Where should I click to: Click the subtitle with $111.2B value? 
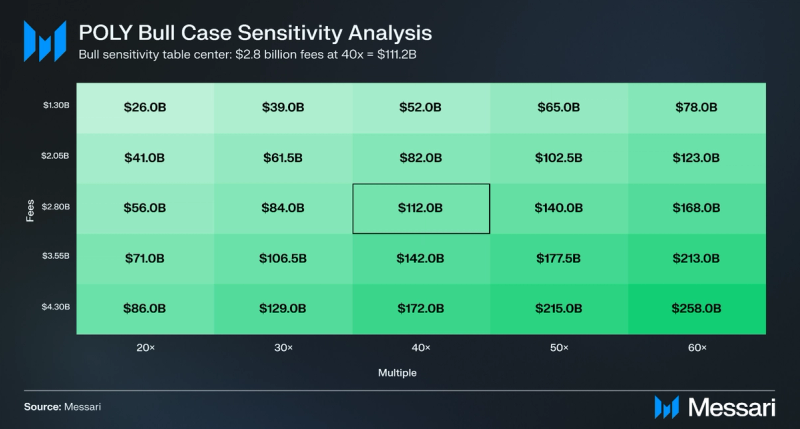click(x=247, y=55)
